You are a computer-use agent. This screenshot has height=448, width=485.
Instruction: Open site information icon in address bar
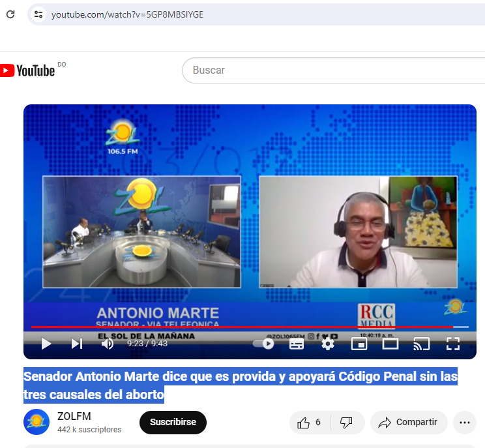point(38,14)
